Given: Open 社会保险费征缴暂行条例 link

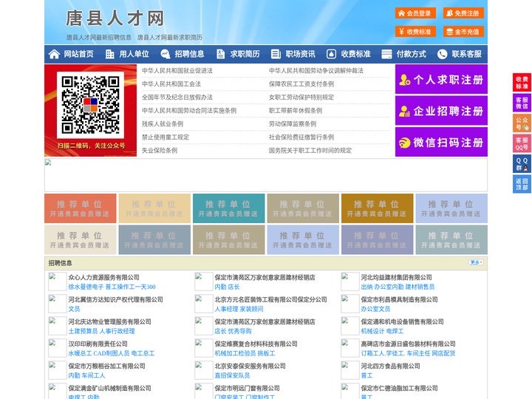Looking at the screenshot, I should point(301,137).
